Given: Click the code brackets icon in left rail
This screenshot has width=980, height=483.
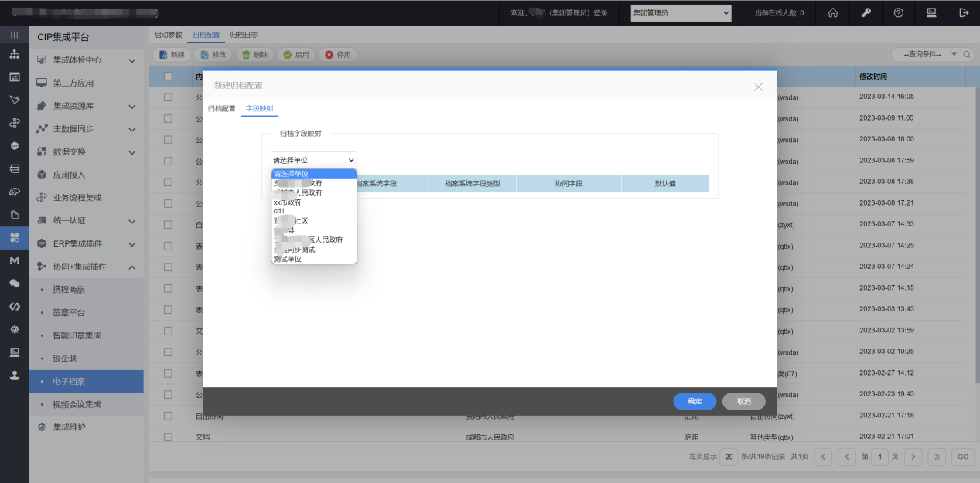Looking at the screenshot, I should tap(14, 306).
